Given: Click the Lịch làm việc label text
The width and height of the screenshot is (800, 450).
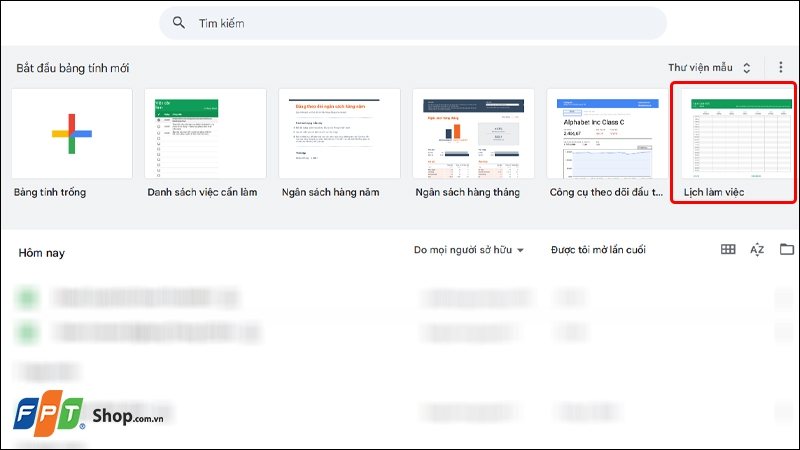Looking at the screenshot, I should point(714,192).
